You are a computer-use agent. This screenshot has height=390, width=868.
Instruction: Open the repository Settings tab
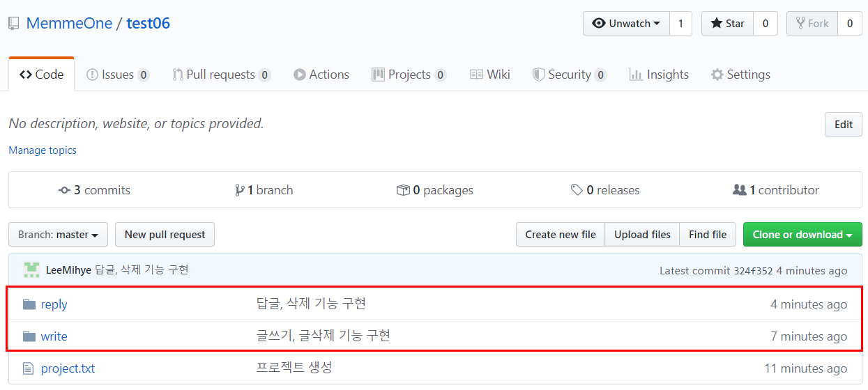[740, 75]
